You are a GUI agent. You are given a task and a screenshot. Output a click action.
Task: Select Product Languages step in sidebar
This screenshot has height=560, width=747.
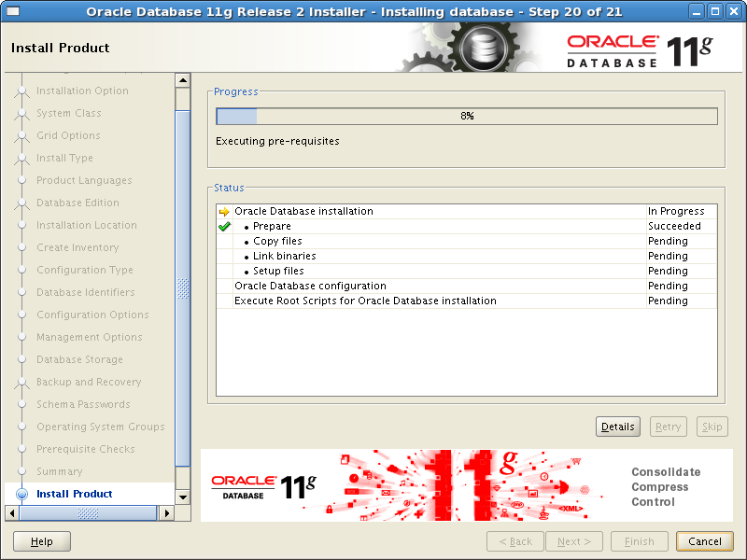pos(84,180)
